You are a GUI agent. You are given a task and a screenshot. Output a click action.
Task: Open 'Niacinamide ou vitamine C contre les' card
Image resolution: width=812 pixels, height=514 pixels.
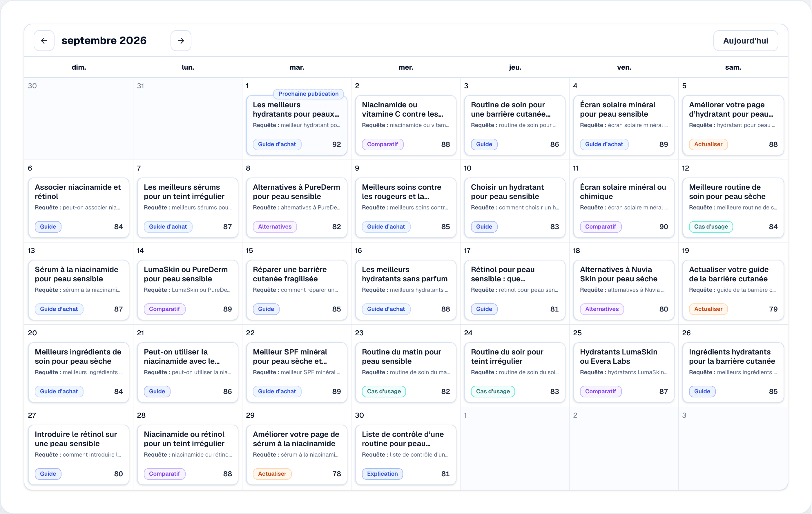(406, 125)
